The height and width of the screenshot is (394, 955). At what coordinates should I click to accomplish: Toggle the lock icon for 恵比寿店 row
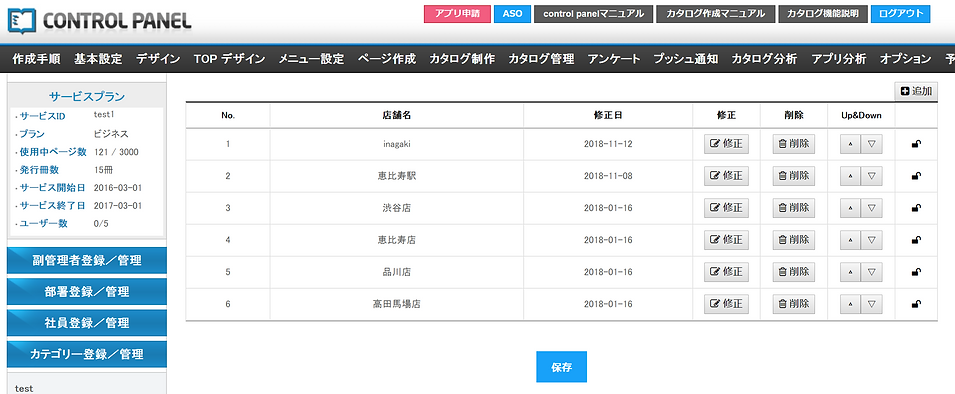(915, 240)
